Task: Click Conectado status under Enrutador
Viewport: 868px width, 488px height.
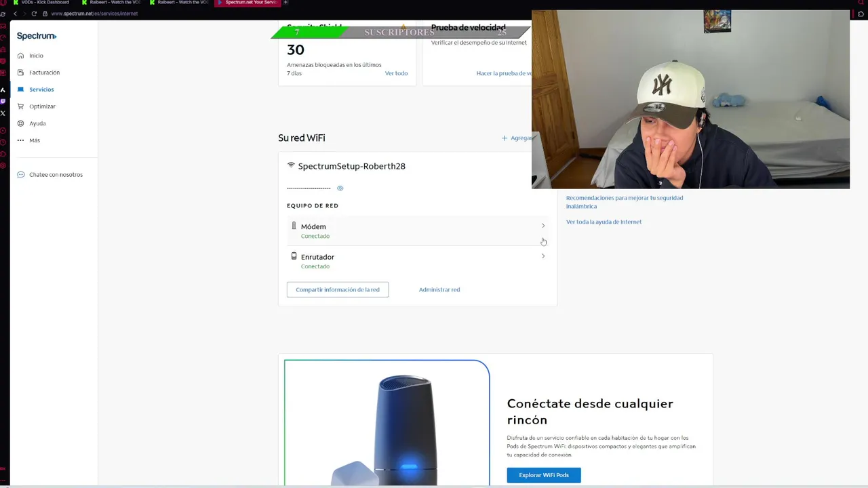Action: (315, 266)
